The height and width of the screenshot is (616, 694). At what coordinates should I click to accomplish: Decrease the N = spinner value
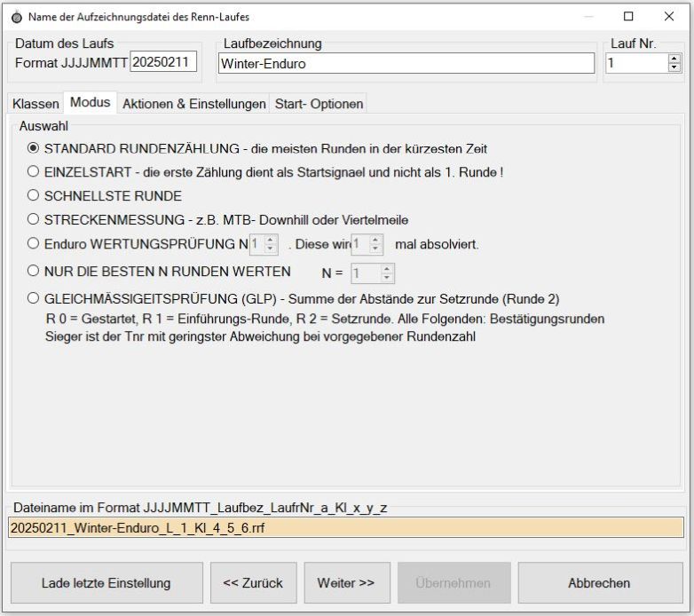tap(387, 278)
